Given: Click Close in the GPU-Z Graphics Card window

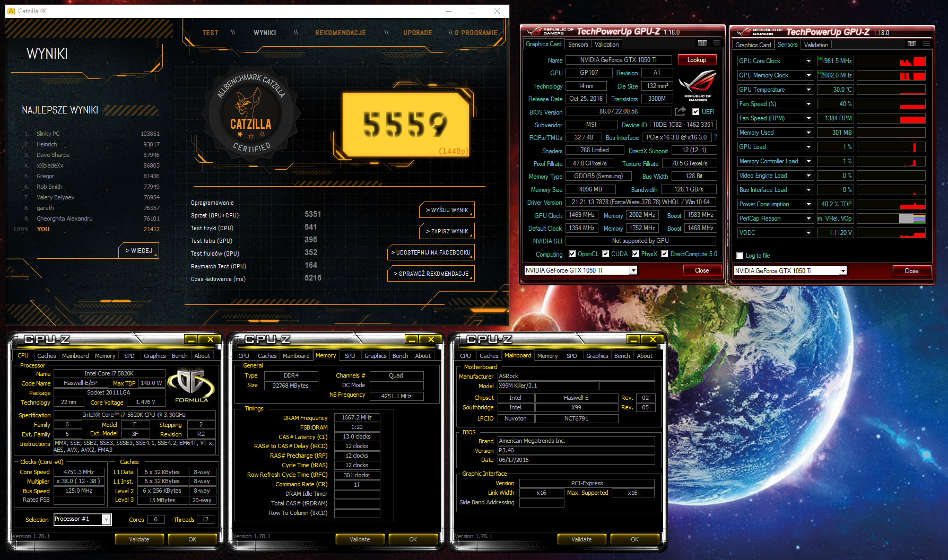Looking at the screenshot, I should point(702,270).
